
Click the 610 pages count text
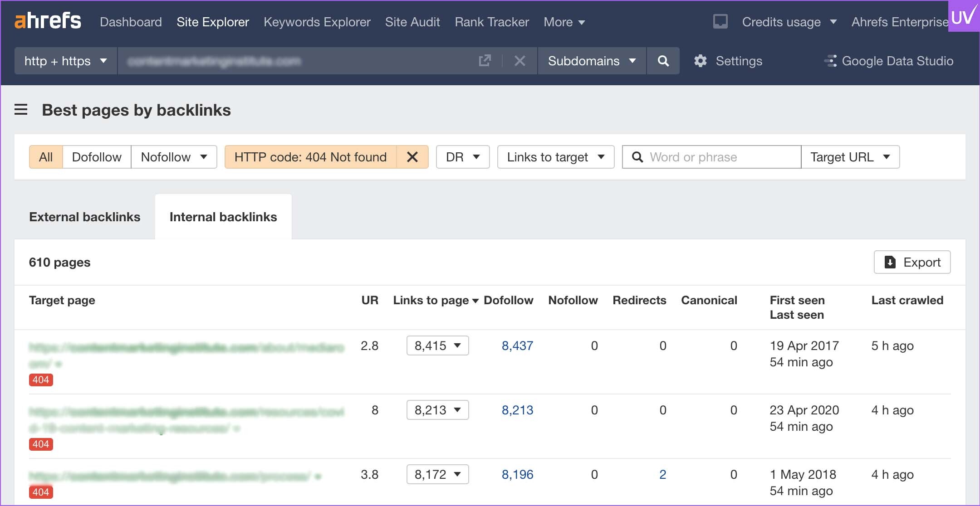click(59, 262)
